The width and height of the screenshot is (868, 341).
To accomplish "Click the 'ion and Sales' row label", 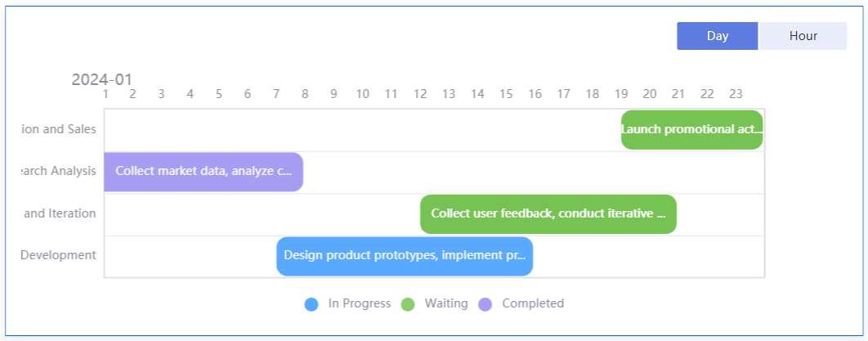I will tap(58, 129).
